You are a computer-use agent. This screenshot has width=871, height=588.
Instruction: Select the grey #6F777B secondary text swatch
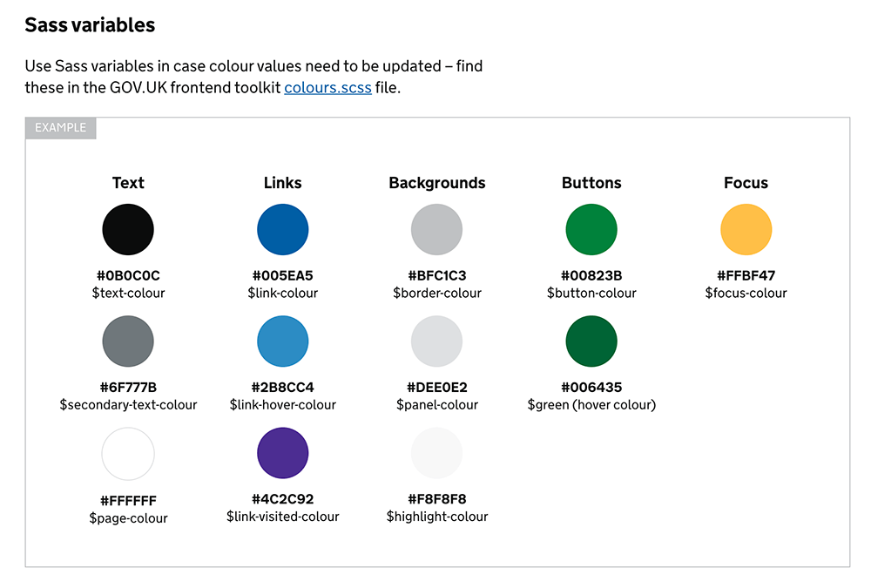128,341
